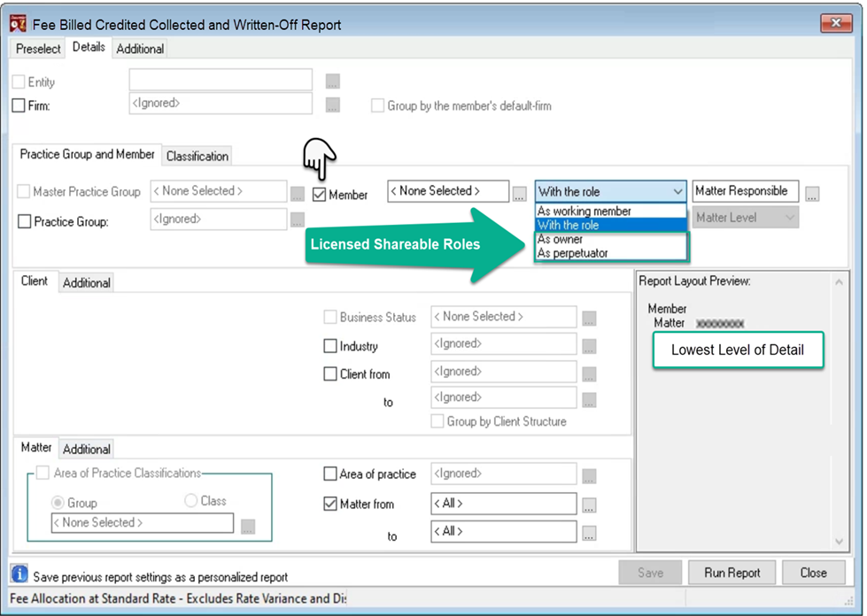Open the browse button for the Firm field
867x616 pixels.
[x=332, y=105]
